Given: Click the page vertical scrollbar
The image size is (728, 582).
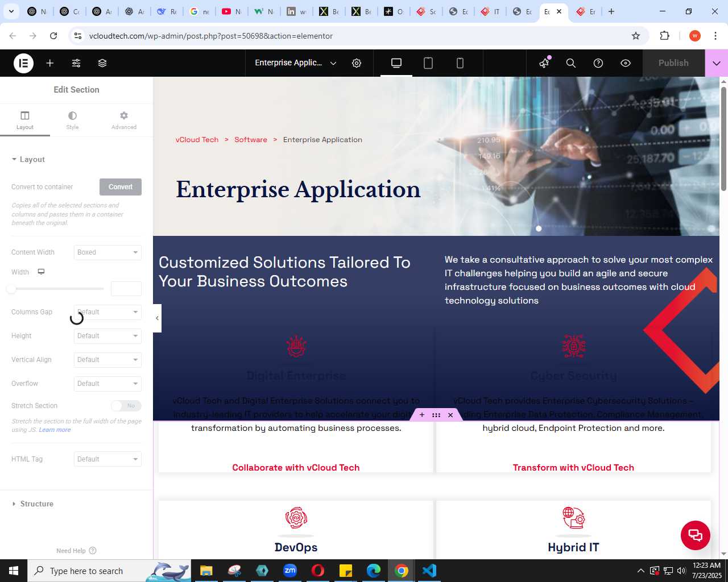Looking at the screenshot, I should pos(723,139).
